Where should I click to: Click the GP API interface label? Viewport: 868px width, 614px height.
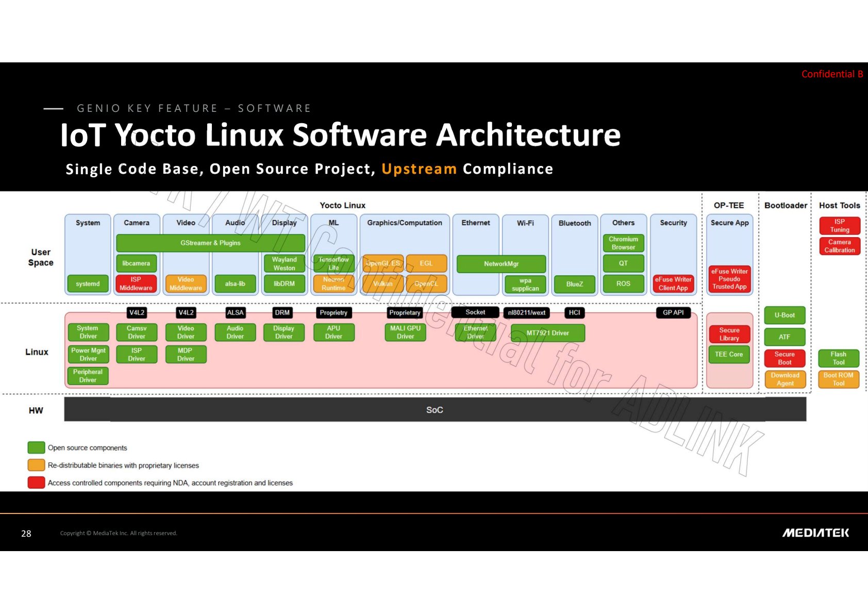[673, 312]
